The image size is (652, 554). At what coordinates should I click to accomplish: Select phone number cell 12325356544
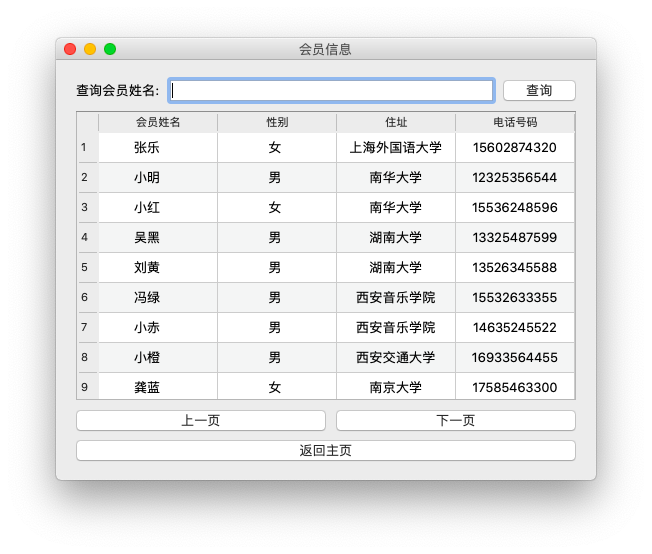click(515, 178)
